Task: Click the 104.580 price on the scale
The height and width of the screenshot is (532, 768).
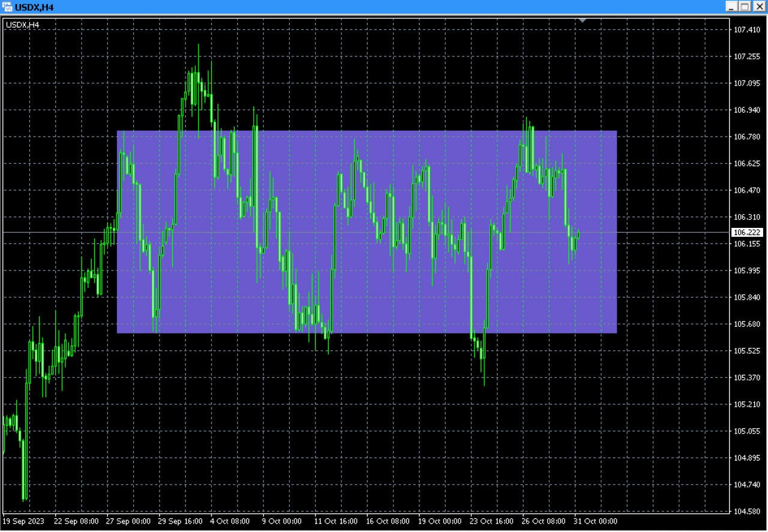Action: [x=747, y=512]
